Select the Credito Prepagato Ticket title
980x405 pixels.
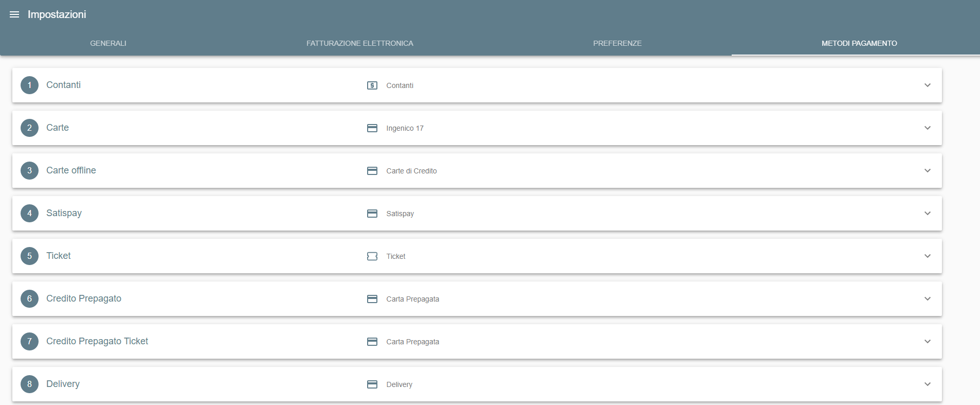tap(97, 341)
